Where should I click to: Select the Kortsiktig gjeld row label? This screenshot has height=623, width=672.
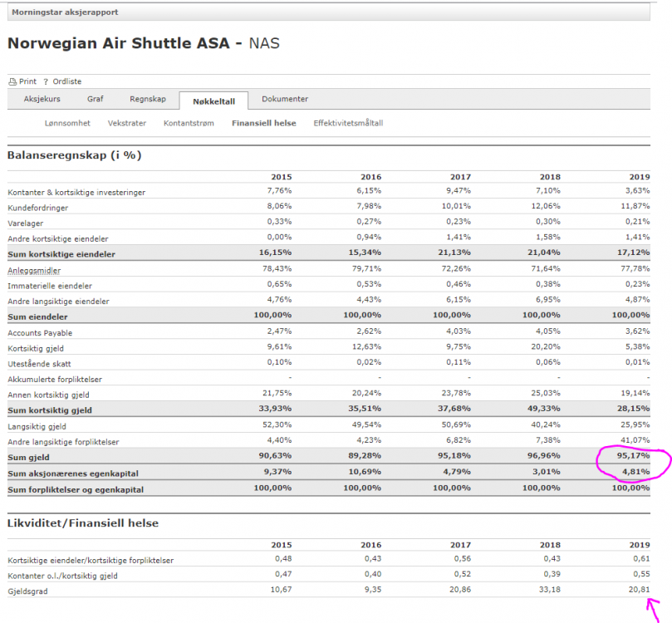click(x=36, y=349)
